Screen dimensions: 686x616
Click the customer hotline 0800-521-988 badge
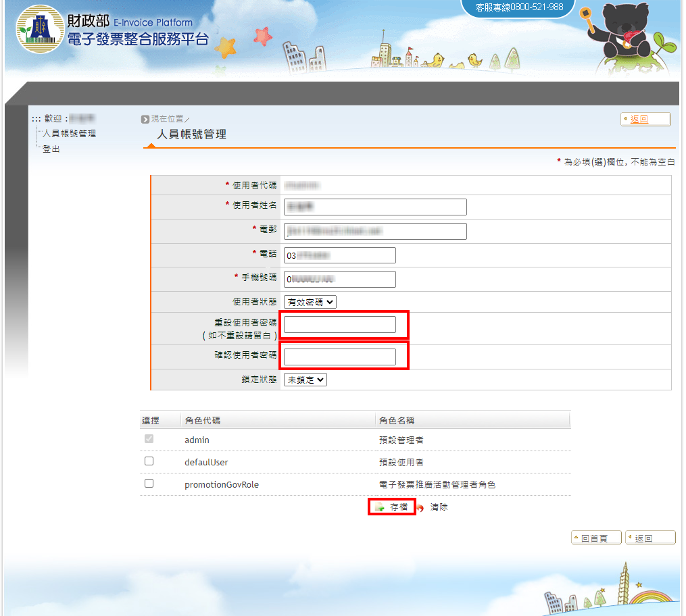click(x=519, y=7)
